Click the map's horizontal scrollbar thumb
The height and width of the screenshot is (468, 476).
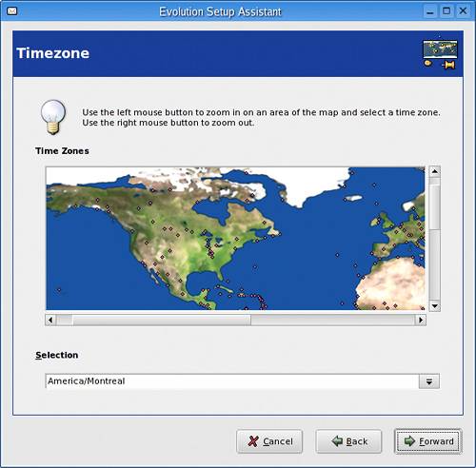coord(162,320)
